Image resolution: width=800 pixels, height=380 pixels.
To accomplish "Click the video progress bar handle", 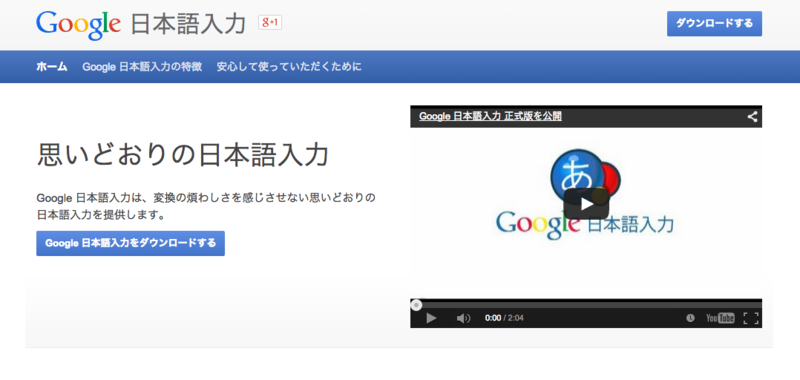I will (x=416, y=305).
